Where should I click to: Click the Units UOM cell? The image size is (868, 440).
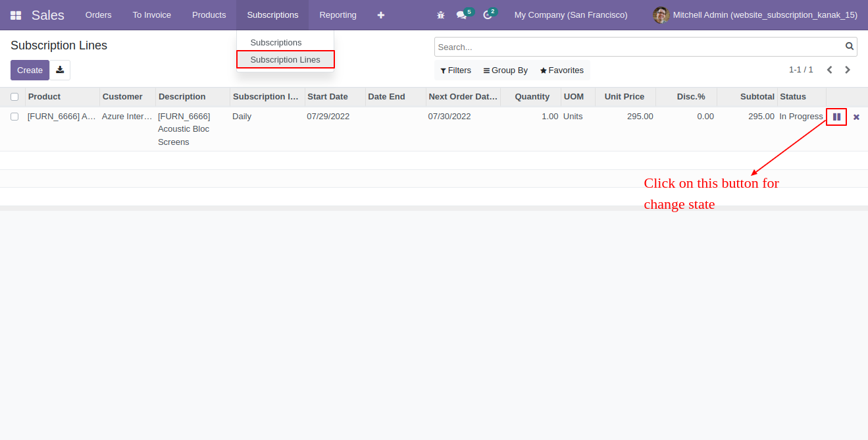[x=573, y=117]
